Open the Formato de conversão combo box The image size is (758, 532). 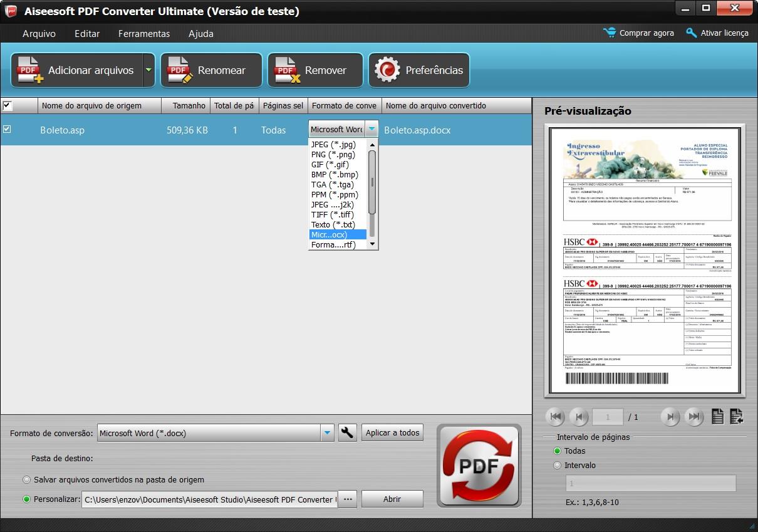[x=215, y=433]
